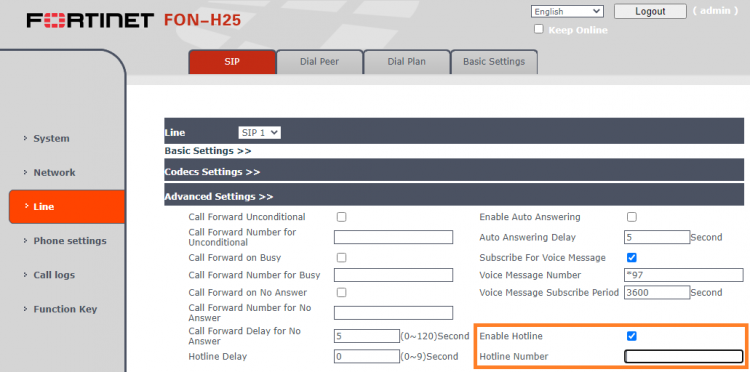Click the Voice Message Number label
This screenshot has height=372, width=750.
tap(530, 275)
